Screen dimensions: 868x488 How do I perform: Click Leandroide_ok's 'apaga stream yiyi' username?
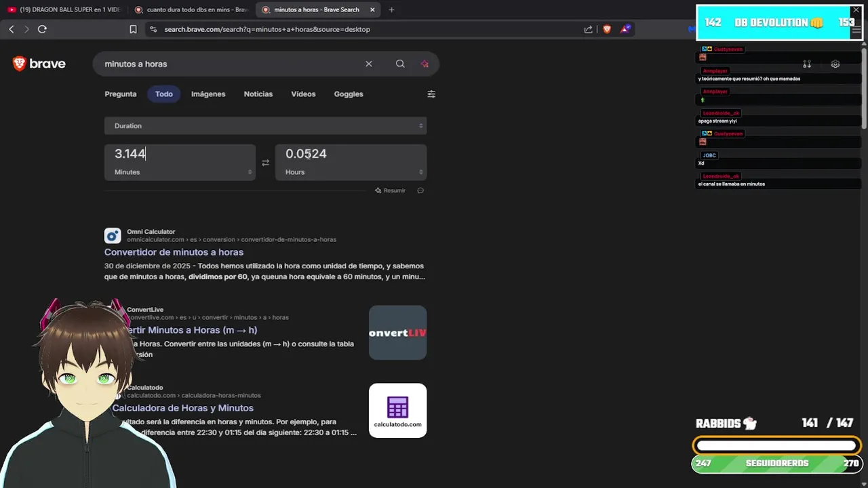coord(721,113)
